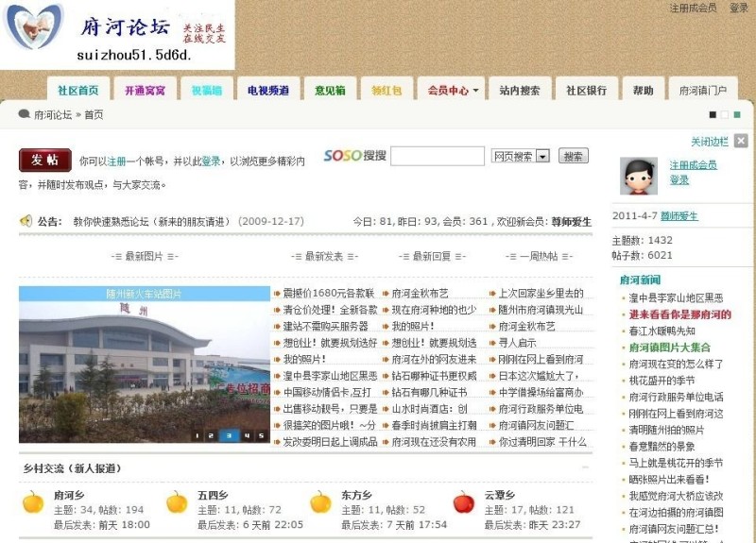Open the 电视频道 tab

(x=268, y=90)
